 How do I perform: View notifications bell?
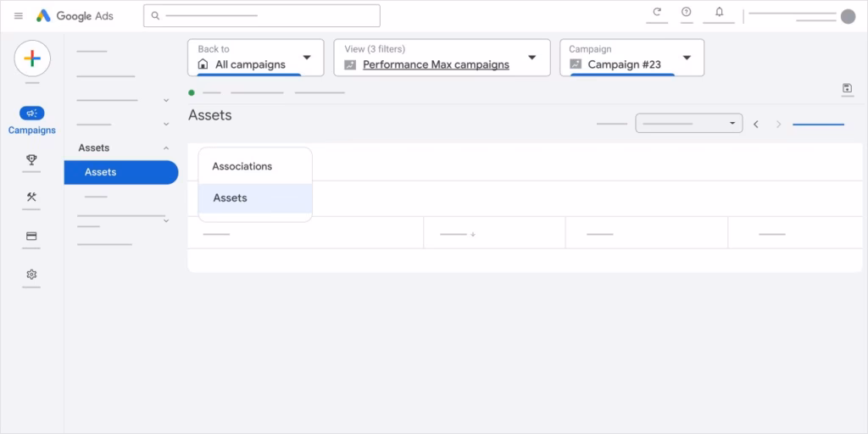click(x=720, y=12)
